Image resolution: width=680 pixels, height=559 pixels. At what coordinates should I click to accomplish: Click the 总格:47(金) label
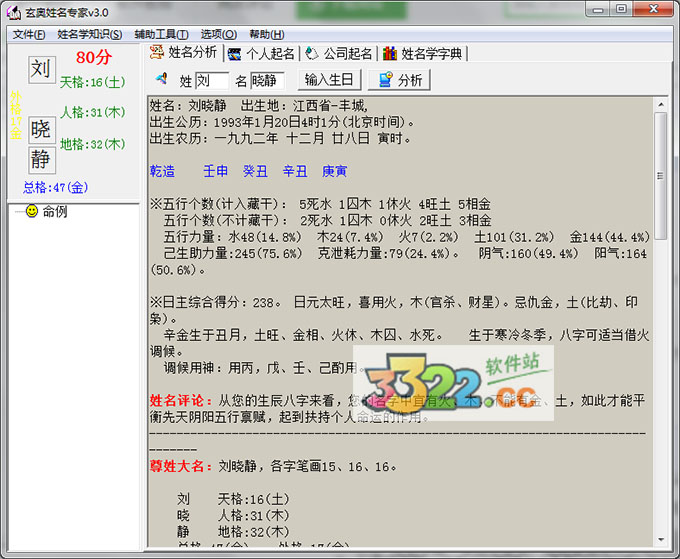tap(56, 187)
